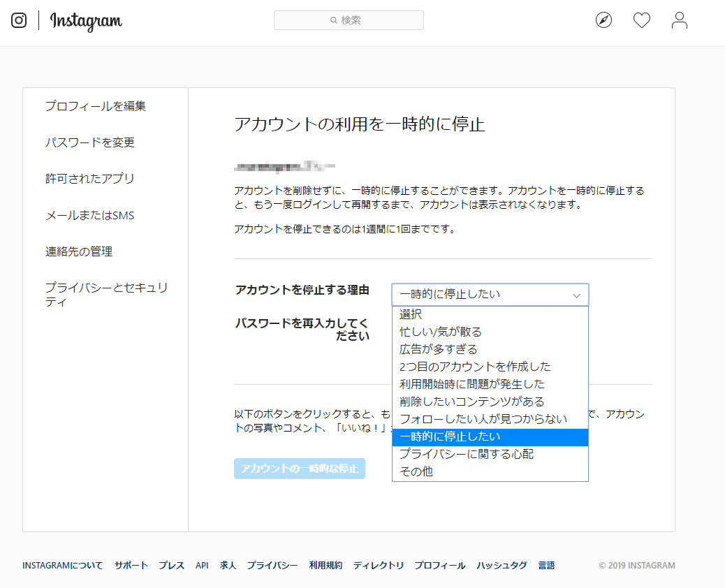Click アカウントの一時的な停止 button

click(x=300, y=469)
